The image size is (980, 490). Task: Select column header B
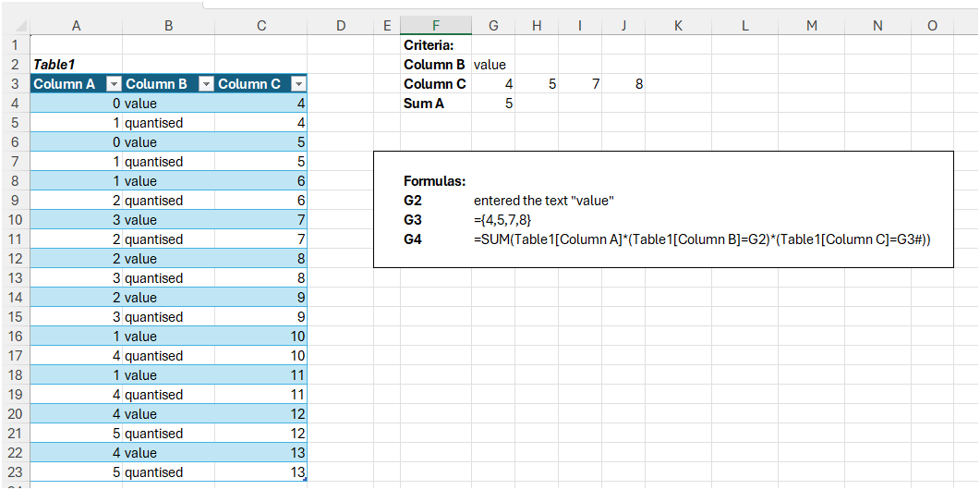(169, 25)
